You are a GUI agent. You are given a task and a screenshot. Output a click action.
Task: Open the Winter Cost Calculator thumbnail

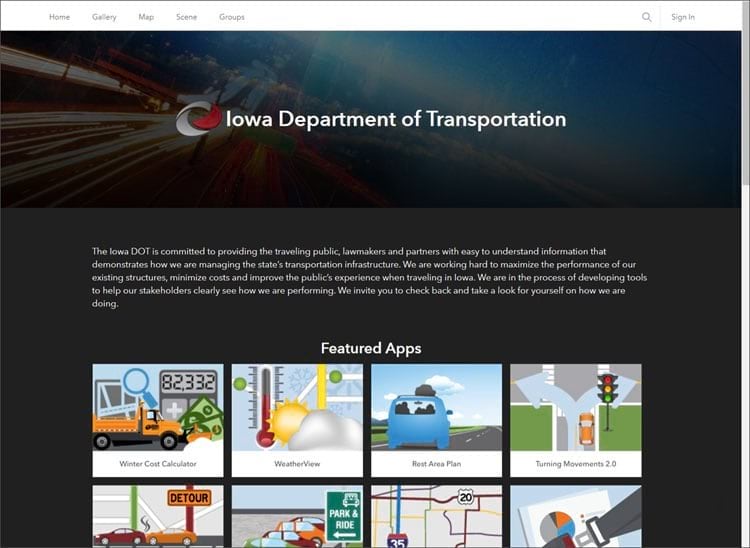click(158, 407)
